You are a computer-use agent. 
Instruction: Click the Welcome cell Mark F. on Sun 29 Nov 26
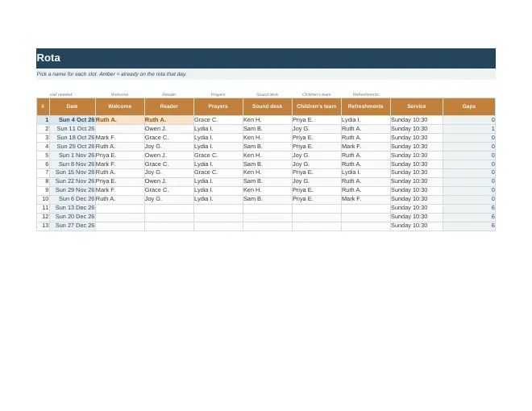pos(120,190)
